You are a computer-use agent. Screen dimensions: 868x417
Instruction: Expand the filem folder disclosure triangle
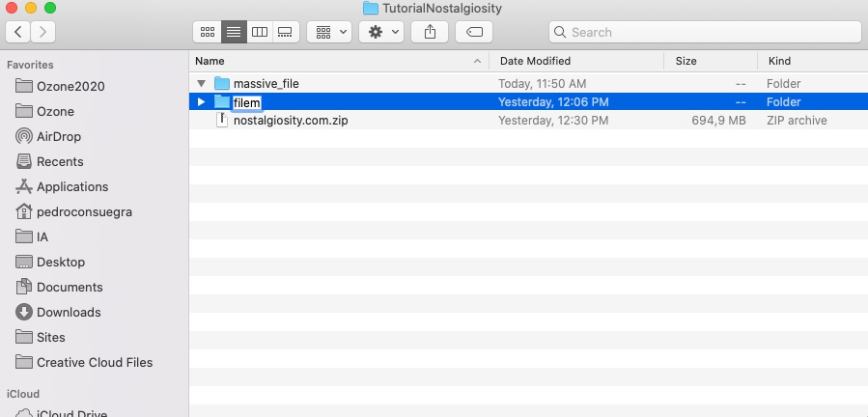pos(201,102)
